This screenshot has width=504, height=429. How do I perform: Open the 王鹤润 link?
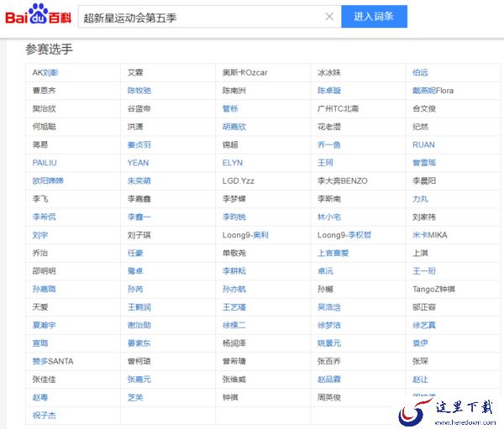[139, 307]
